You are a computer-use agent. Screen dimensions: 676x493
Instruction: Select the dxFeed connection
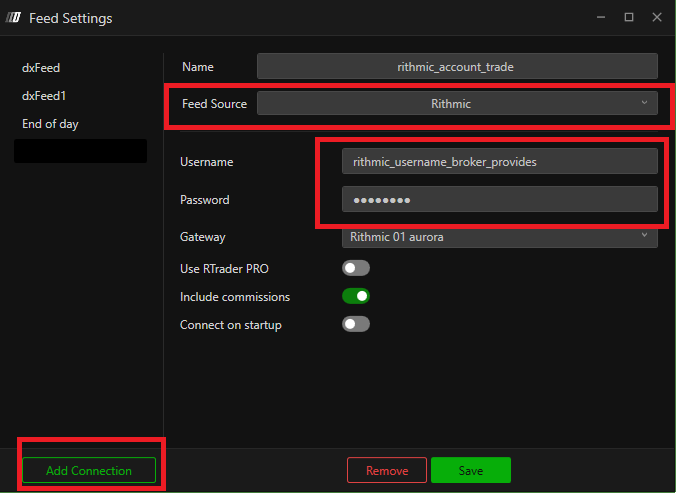tap(41, 68)
